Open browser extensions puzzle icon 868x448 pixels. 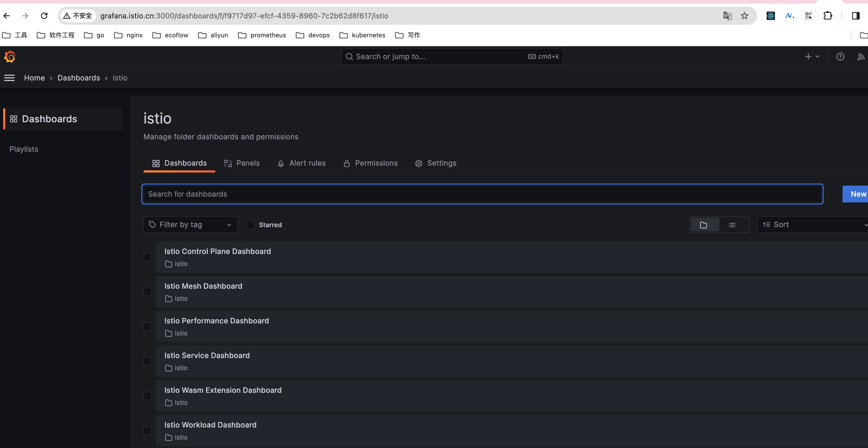[x=828, y=16]
